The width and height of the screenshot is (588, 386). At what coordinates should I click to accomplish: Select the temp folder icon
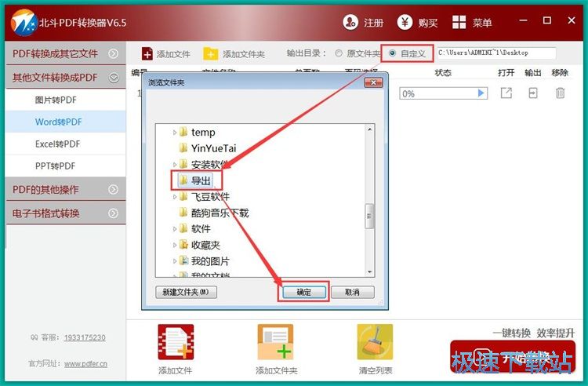[x=183, y=132]
